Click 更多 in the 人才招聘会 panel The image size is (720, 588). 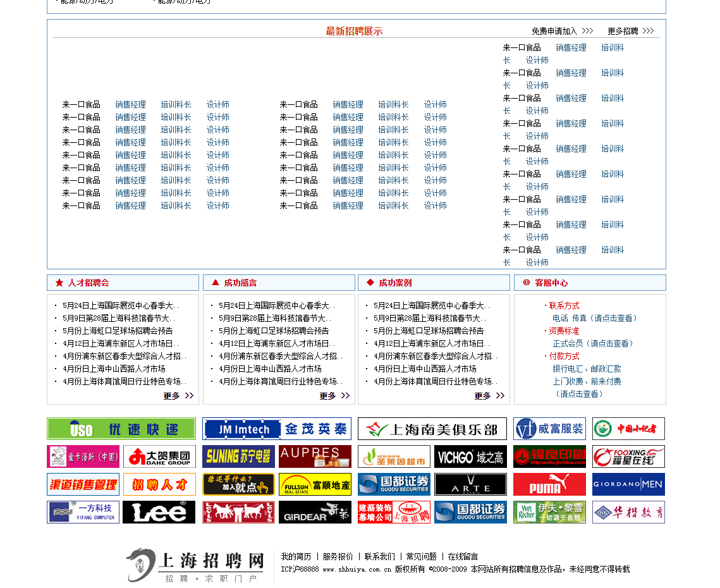click(179, 396)
